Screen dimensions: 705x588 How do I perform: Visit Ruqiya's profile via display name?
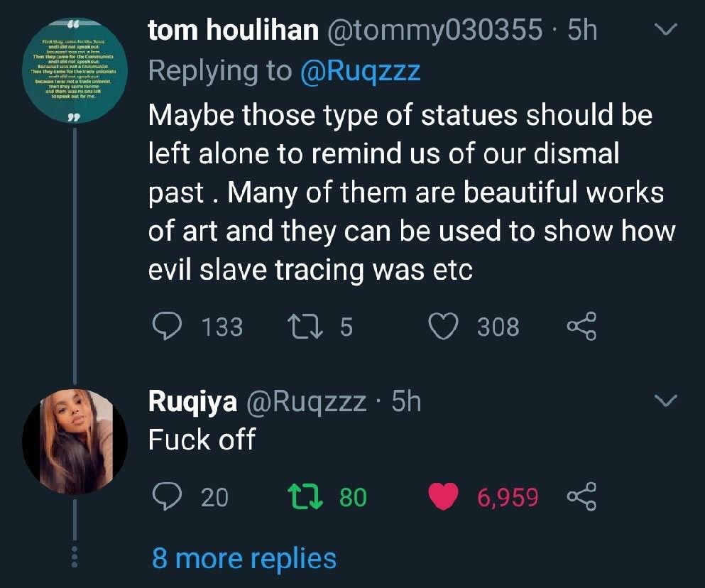tap(192, 402)
